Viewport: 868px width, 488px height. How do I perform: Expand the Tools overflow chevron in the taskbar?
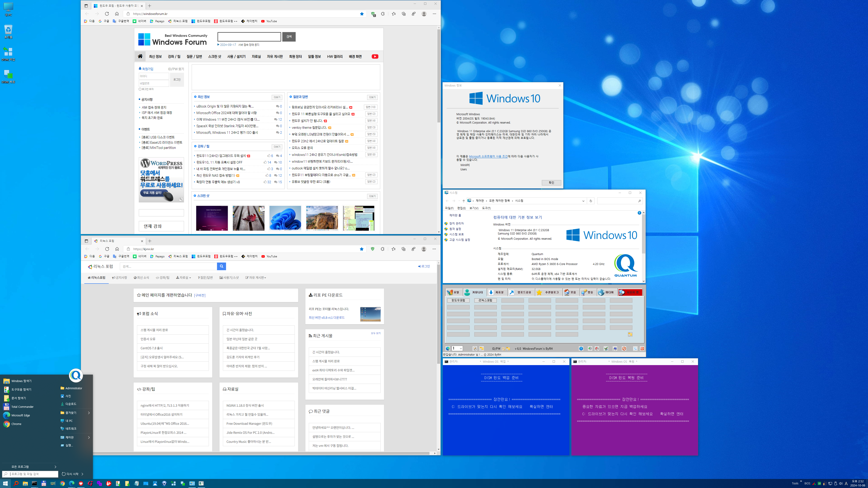[801, 481]
